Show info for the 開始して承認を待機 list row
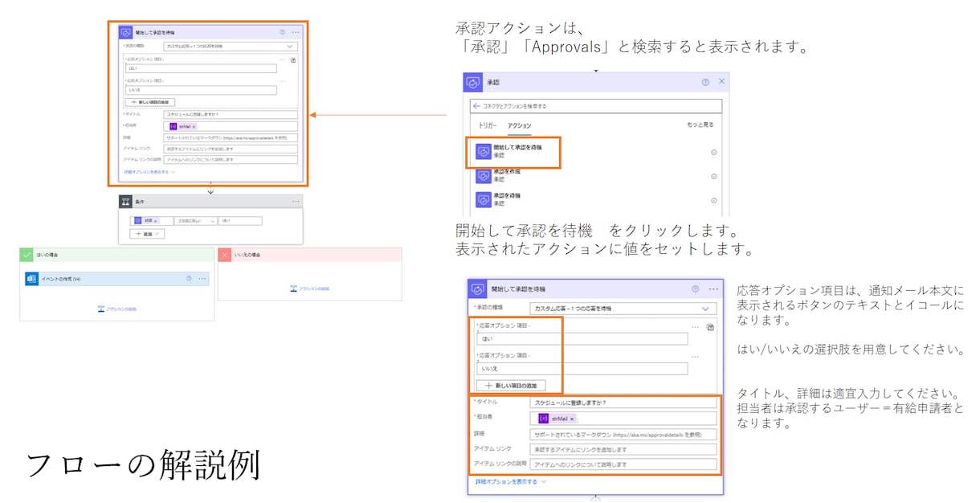Viewport: 980px width, 503px height. point(714,153)
